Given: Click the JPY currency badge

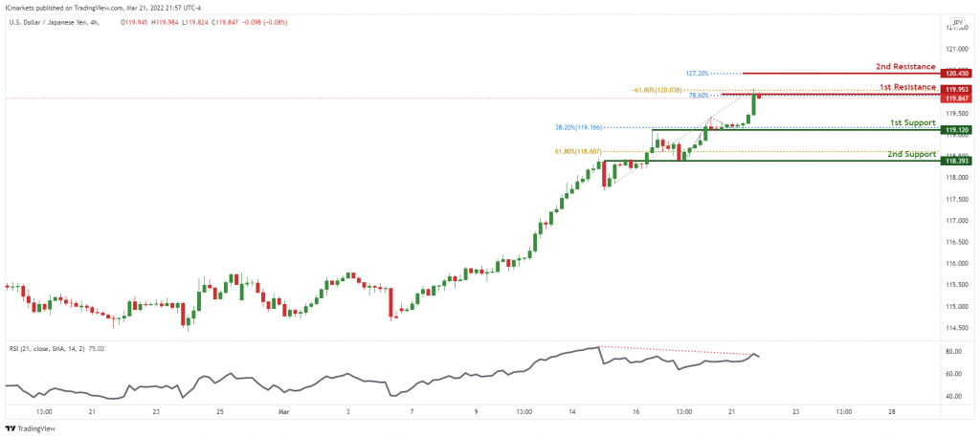Looking at the screenshot, I should (956, 22).
